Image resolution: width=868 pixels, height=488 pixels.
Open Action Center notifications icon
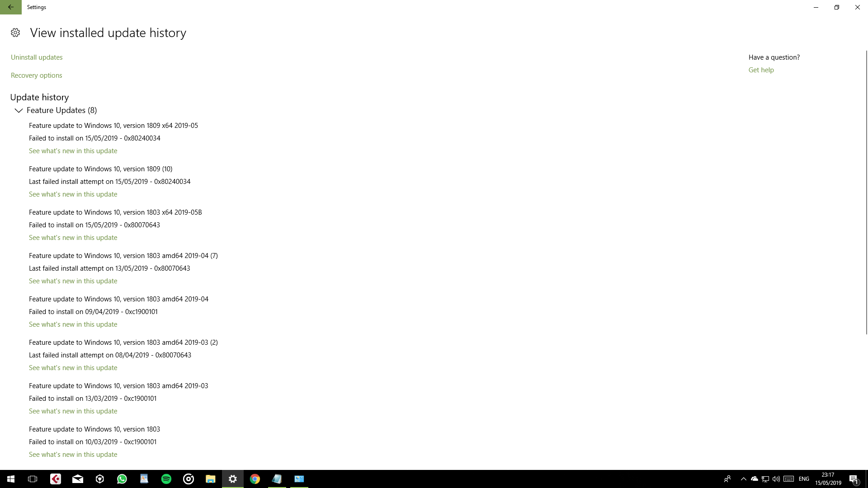[x=854, y=479]
